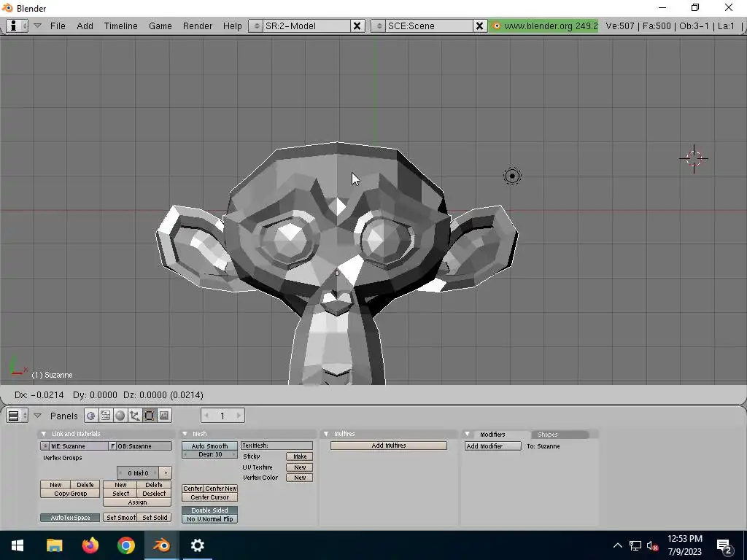The image size is (747, 560).
Task: Open the SR:2-Model screen dropdown arrows
Action: coord(256,26)
